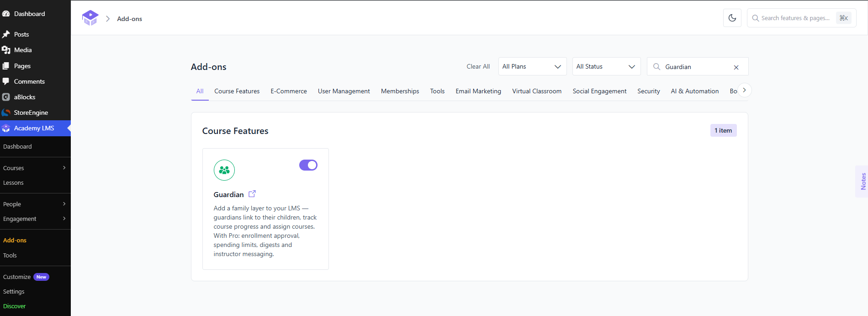This screenshot has height=316, width=868.
Task: Clear the Guardian search text
Action: [736, 67]
